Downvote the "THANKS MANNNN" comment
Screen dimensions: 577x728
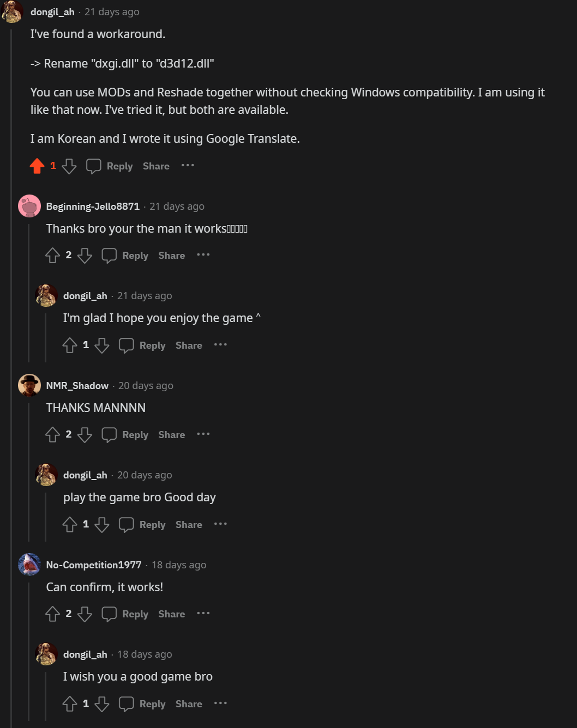pyautogui.click(x=85, y=435)
